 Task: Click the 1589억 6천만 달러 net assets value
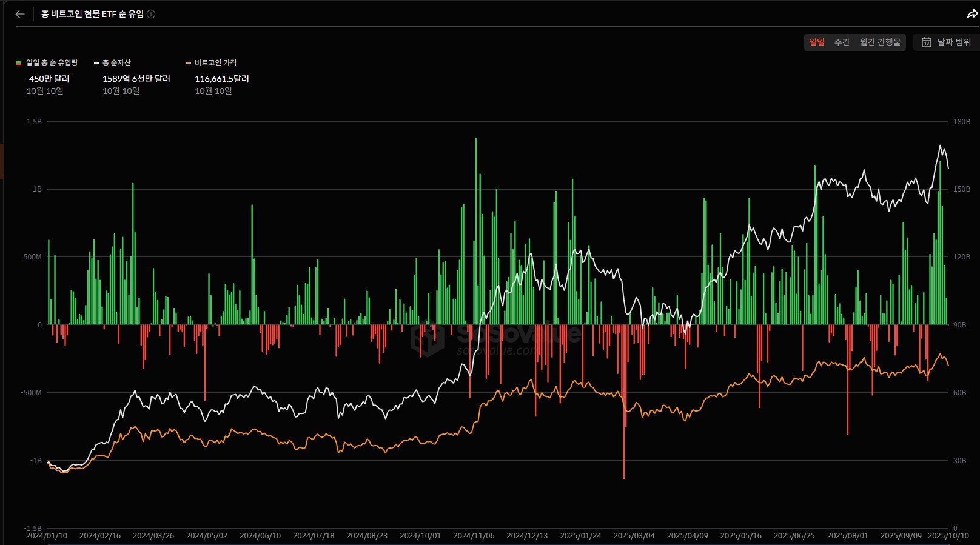(136, 79)
